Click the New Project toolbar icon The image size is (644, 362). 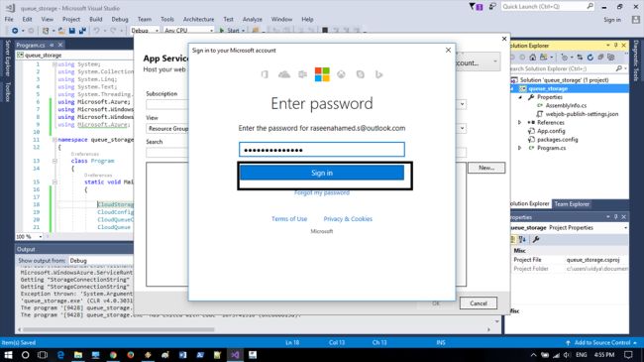coord(46,31)
